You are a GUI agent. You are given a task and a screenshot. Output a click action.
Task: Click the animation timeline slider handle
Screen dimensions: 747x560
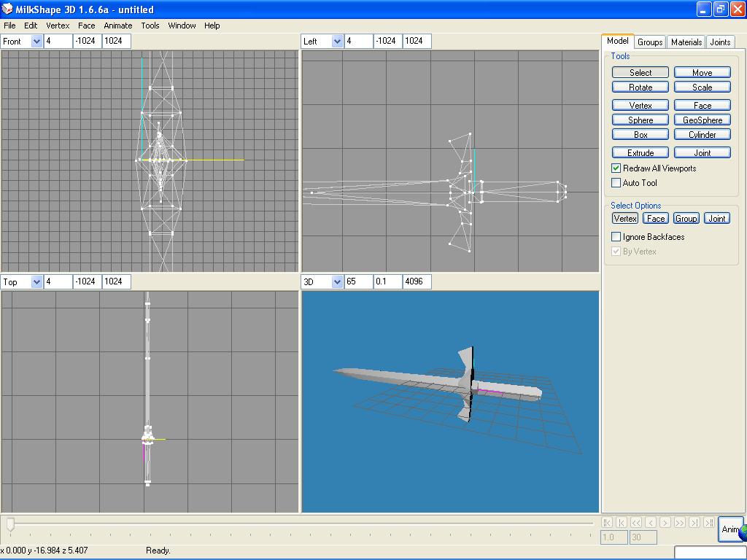[10, 524]
